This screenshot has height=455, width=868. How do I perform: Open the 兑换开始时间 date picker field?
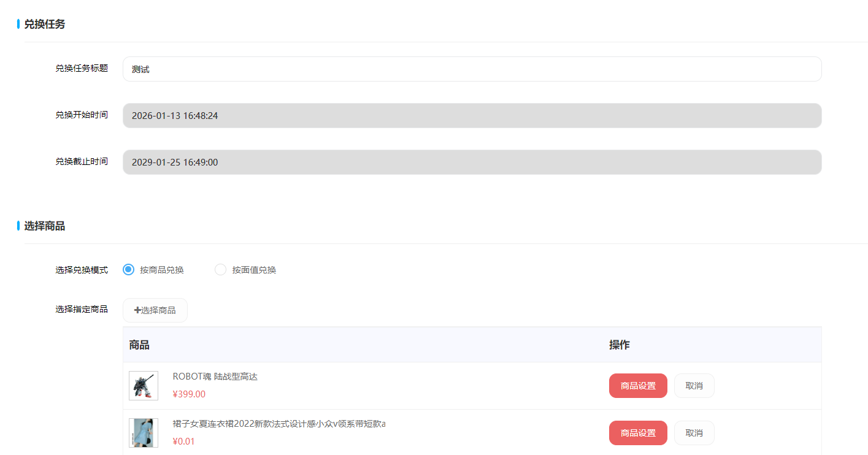(x=368, y=115)
